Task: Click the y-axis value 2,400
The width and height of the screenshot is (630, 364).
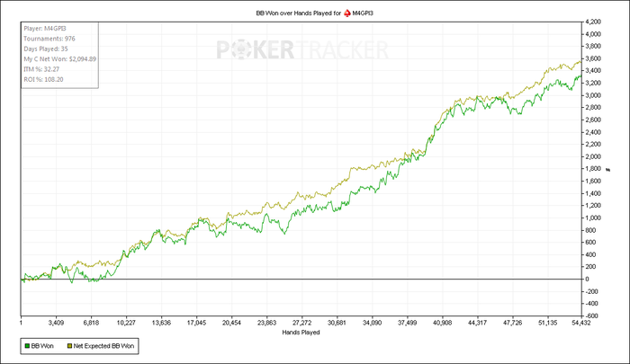Action: click(593, 132)
